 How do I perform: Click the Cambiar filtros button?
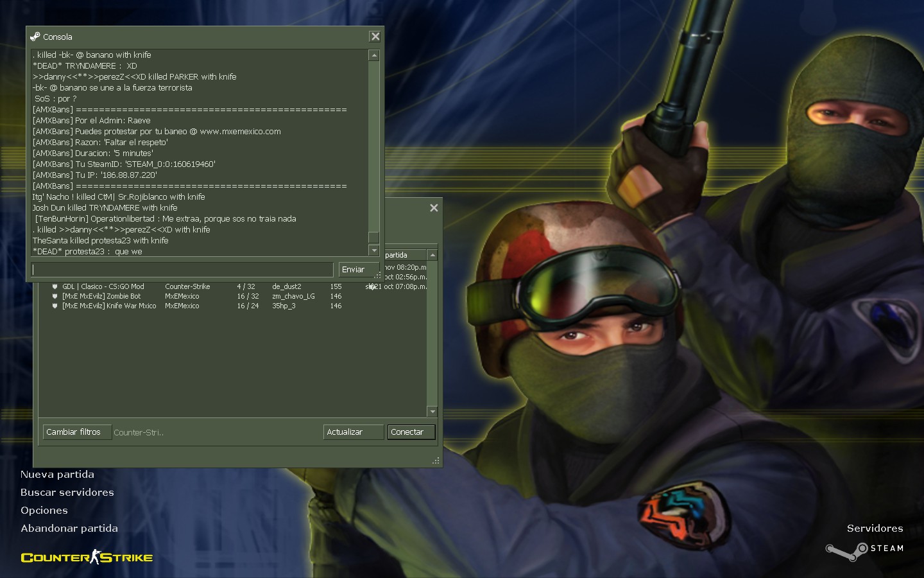(77, 432)
